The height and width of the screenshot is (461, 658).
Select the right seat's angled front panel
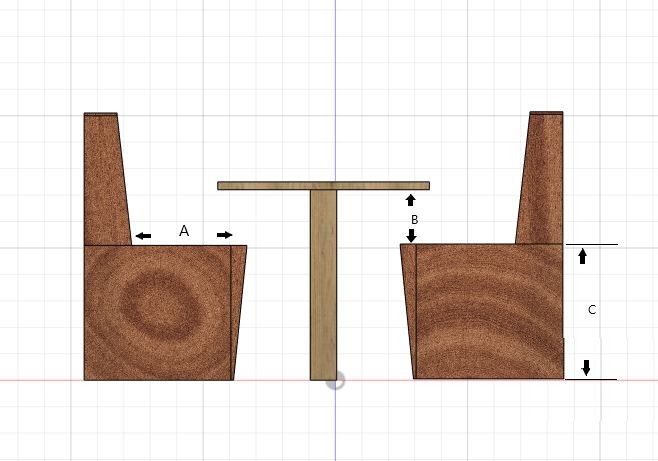[x=409, y=311]
